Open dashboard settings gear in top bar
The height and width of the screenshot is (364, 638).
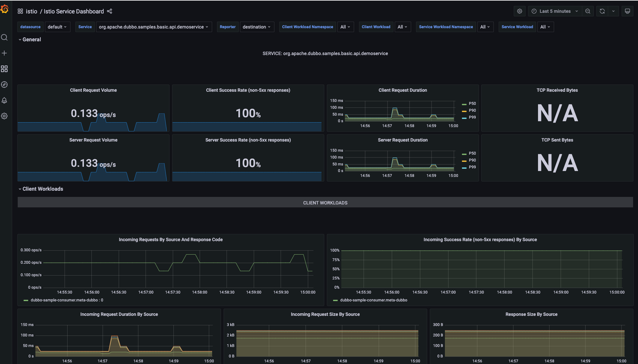(520, 11)
